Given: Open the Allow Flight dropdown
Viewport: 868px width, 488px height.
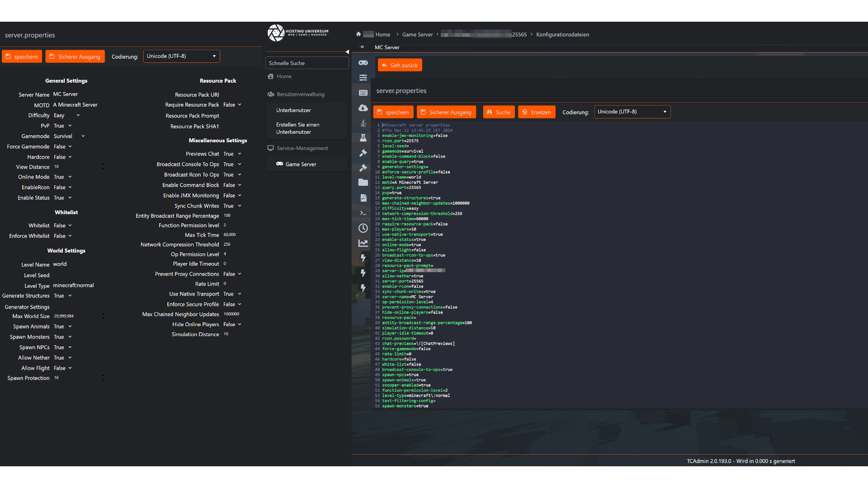Looking at the screenshot, I should point(63,368).
